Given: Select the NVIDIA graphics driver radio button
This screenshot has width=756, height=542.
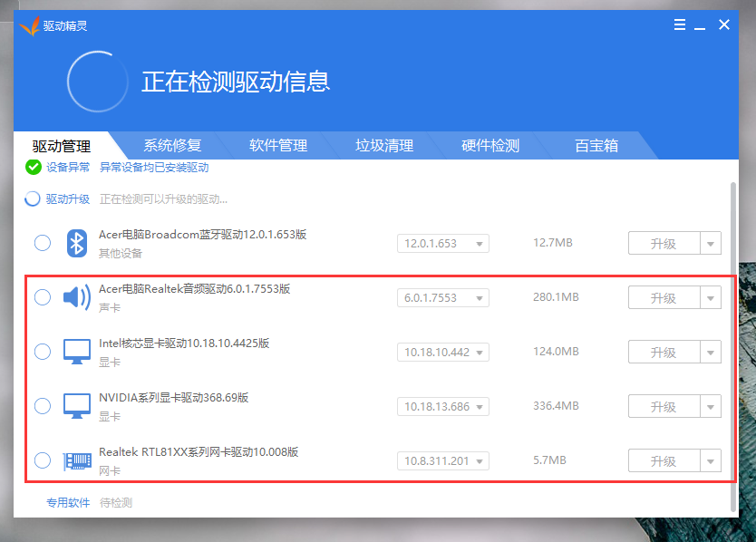Looking at the screenshot, I should click(x=43, y=406).
